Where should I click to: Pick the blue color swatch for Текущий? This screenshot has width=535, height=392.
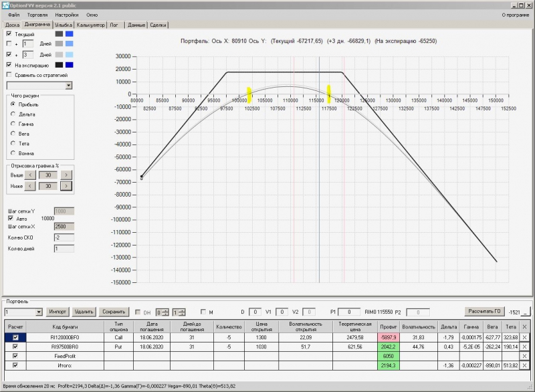coord(70,34)
